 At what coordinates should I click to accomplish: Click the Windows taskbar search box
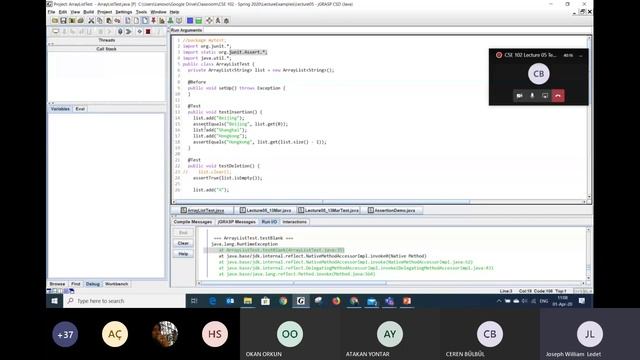coord(125,301)
